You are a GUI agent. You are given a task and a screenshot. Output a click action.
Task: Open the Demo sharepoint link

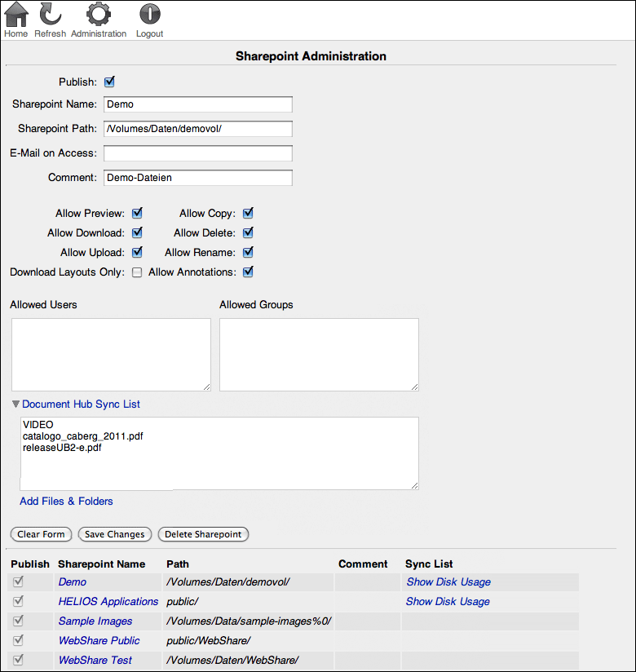73,582
